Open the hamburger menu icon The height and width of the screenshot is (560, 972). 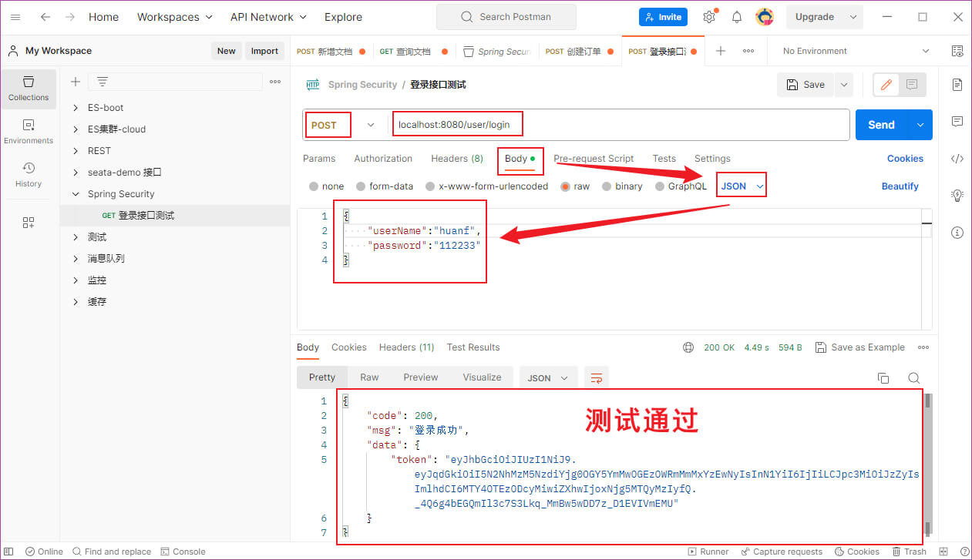15,17
